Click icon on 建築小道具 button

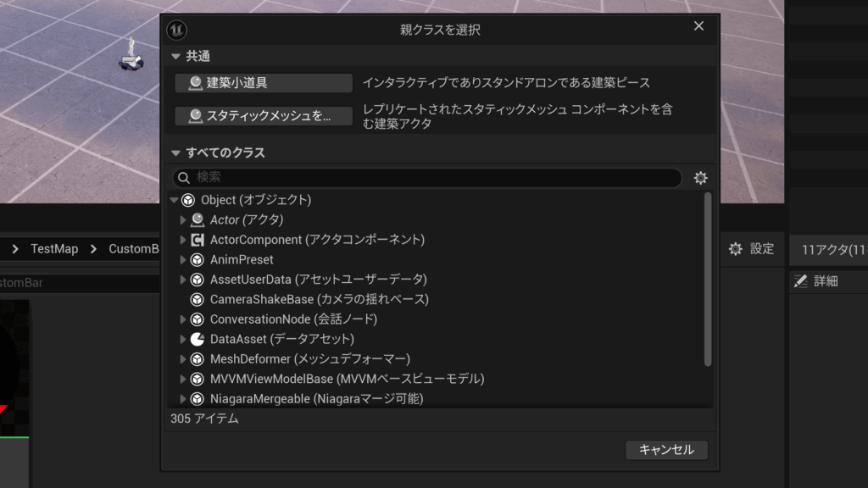point(195,83)
